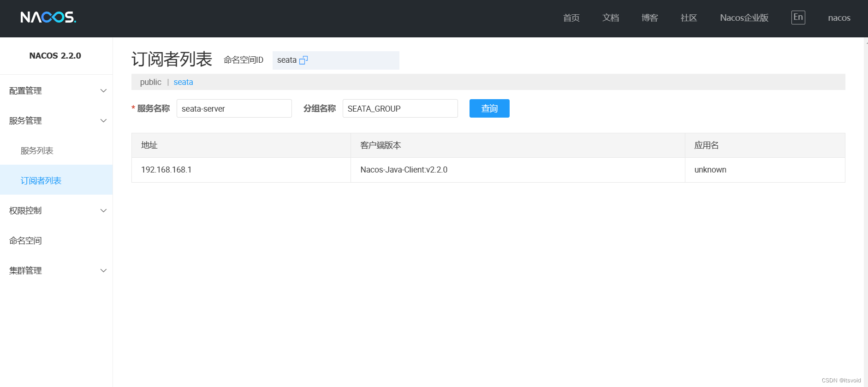Switch language with the En button
Viewport: 868px width, 387px height.
[798, 18]
